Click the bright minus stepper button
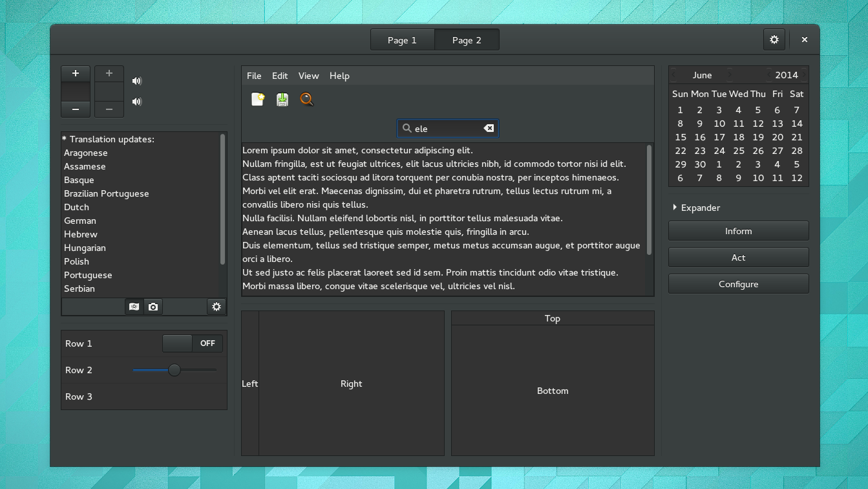868x489 pixels. 76,109
